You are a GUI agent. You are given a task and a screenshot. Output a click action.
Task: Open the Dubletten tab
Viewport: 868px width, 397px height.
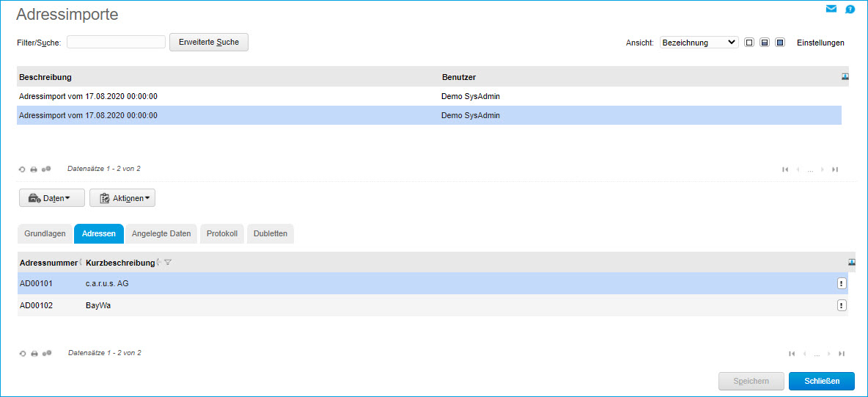coord(270,234)
